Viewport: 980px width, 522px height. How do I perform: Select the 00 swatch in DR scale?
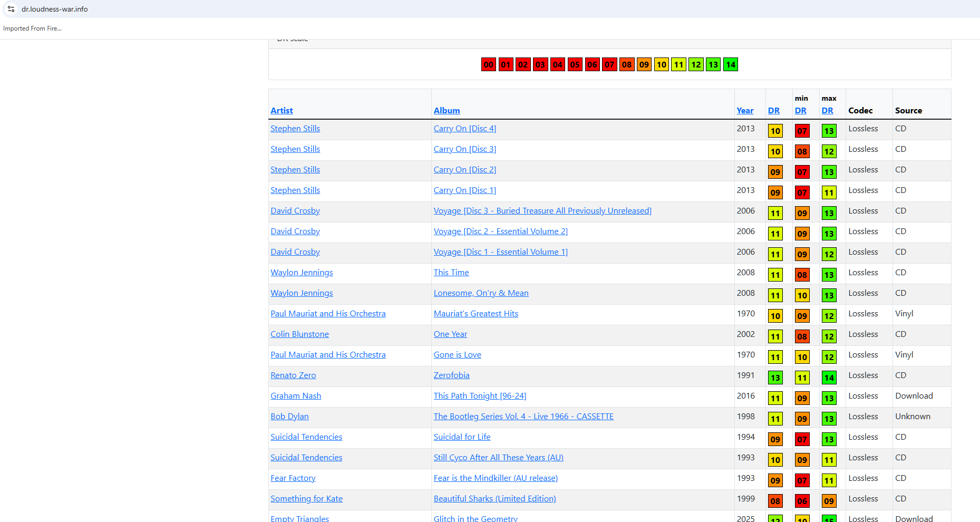pyautogui.click(x=488, y=64)
